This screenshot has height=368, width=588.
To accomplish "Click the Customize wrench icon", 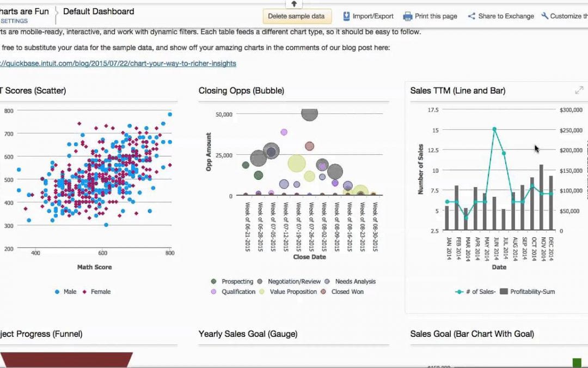I will (x=544, y=16).
